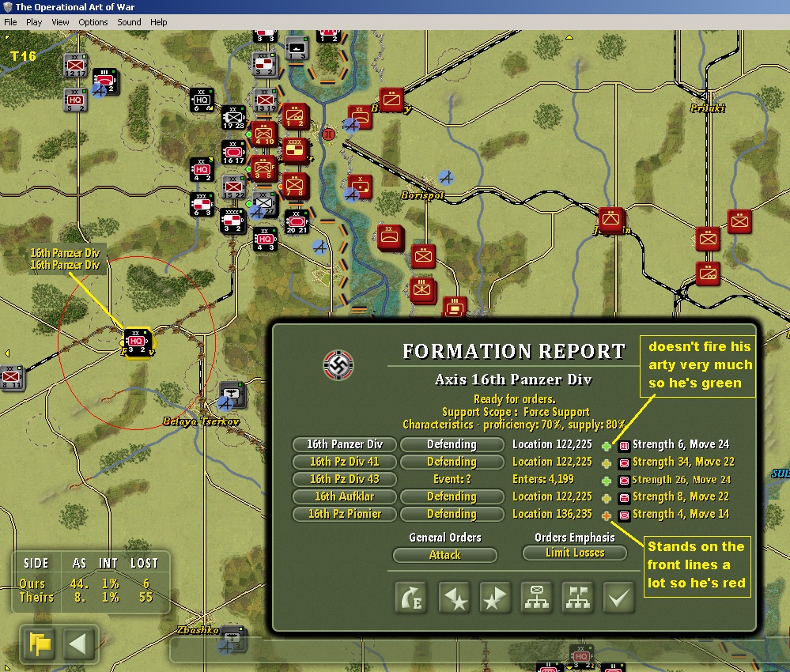Open the Help menu
790x672 pixels.
[159, 22]
